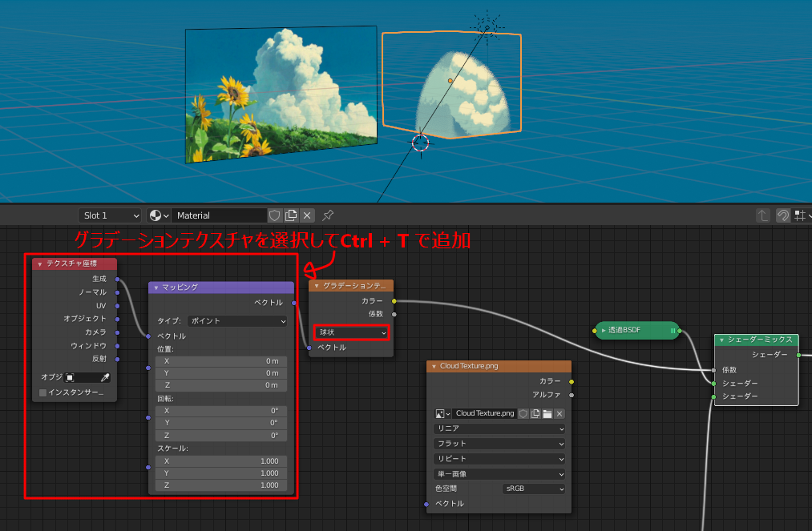This screenshot has width=812, height=531.
Task: Click 反射 output socket
Action: coord(118,359)
